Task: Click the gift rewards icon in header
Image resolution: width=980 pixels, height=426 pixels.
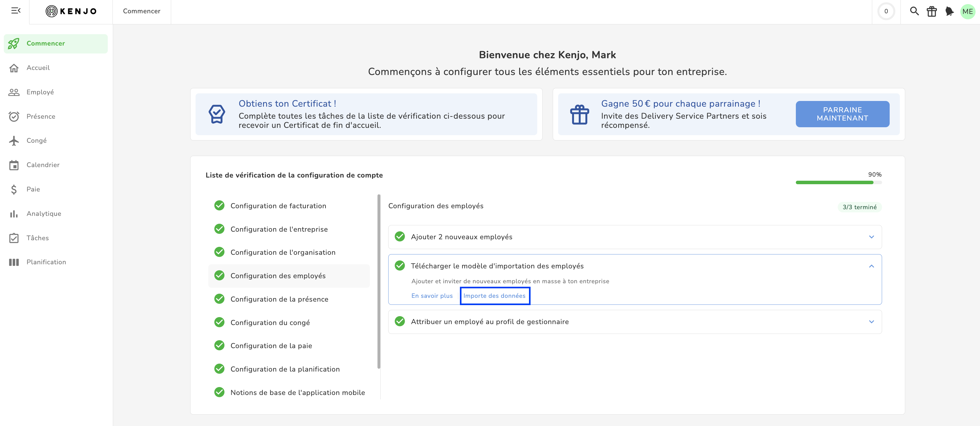Action: pos(932,11)
